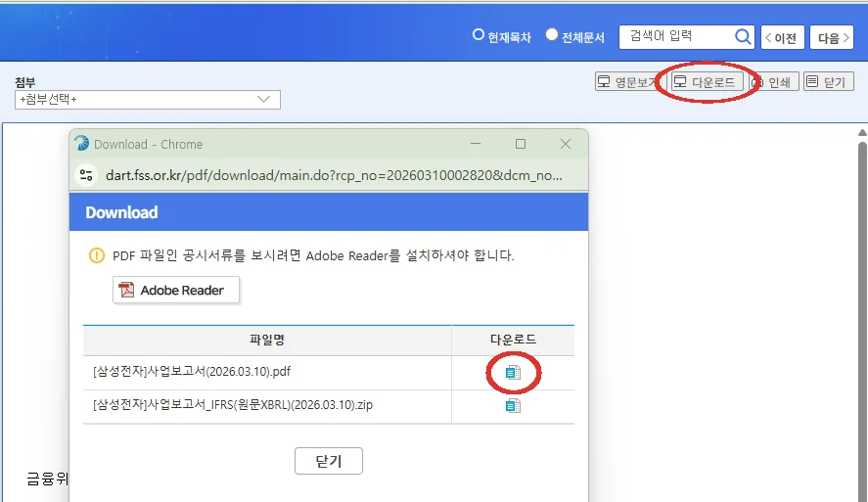Open site information icon in address bar

pyautogui.click(x=86, y=175)
